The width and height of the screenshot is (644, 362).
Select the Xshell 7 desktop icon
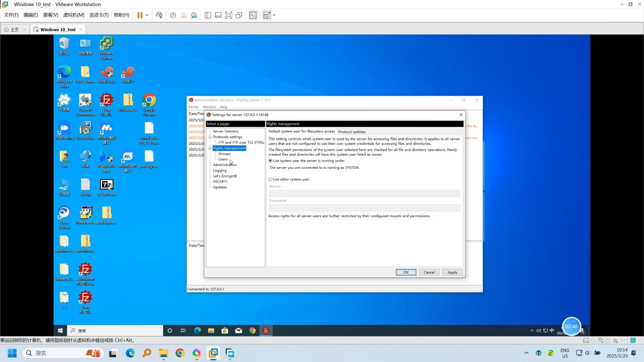pyautogui.click(x=128, y=74)
